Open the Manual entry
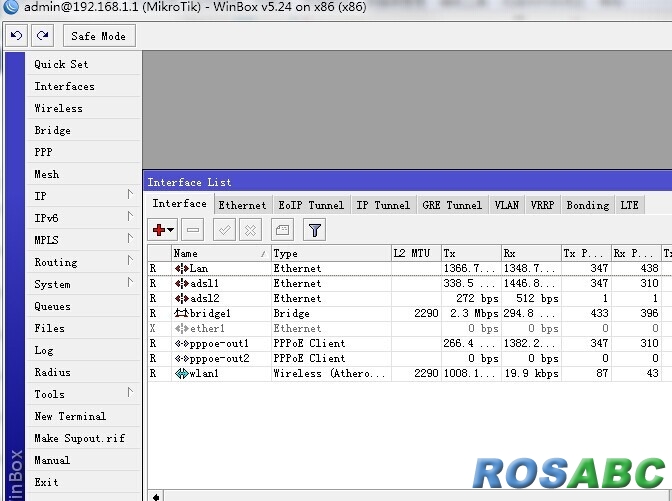 tap(84, 460)
